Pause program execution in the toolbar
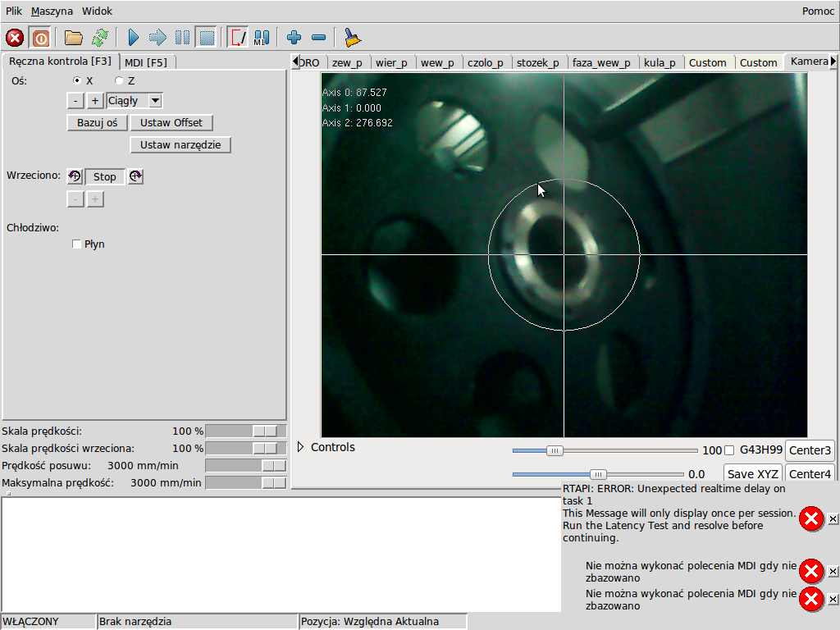 (182, 38)
